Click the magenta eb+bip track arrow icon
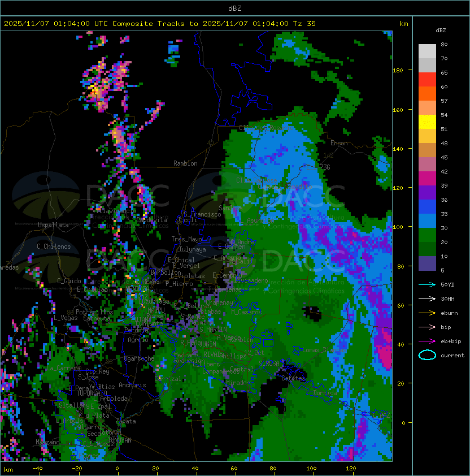This screenshot has width=470, height=476. [x=427, y=341]
